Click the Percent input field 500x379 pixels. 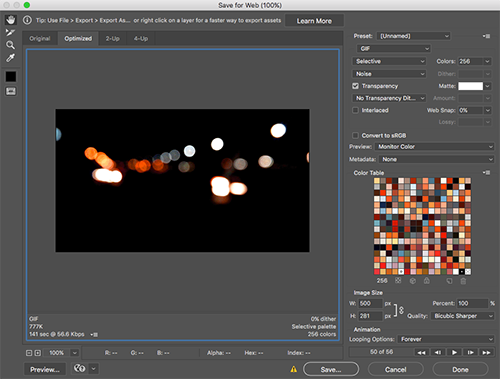(x=472, y=303)
